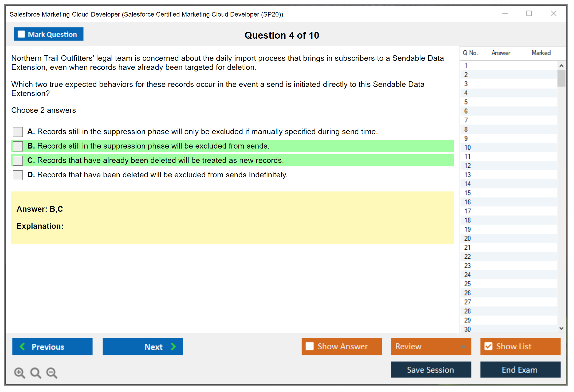
Task: Select the checkbox for answer A
Action: point(18,132)
